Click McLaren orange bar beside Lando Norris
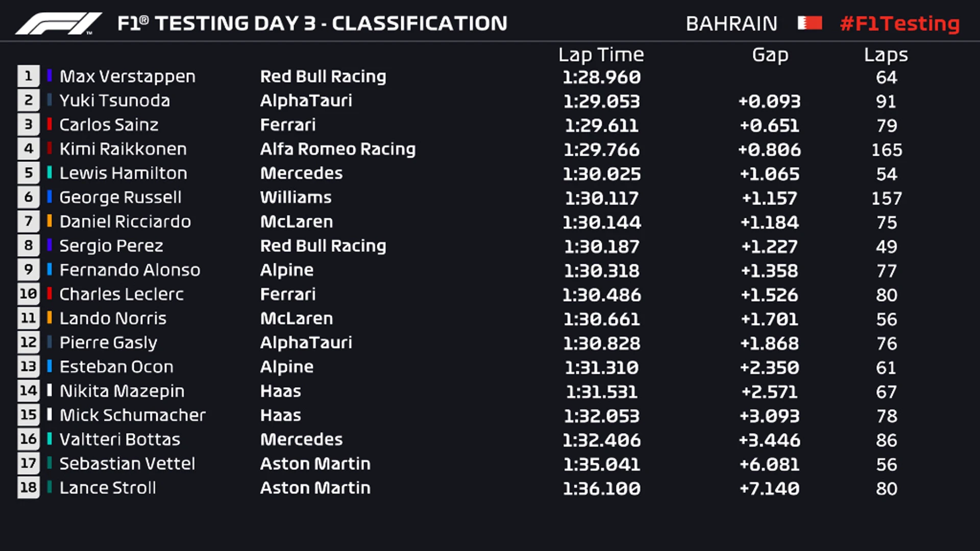Screen dimensions: 980x551 tap(50, 318)
